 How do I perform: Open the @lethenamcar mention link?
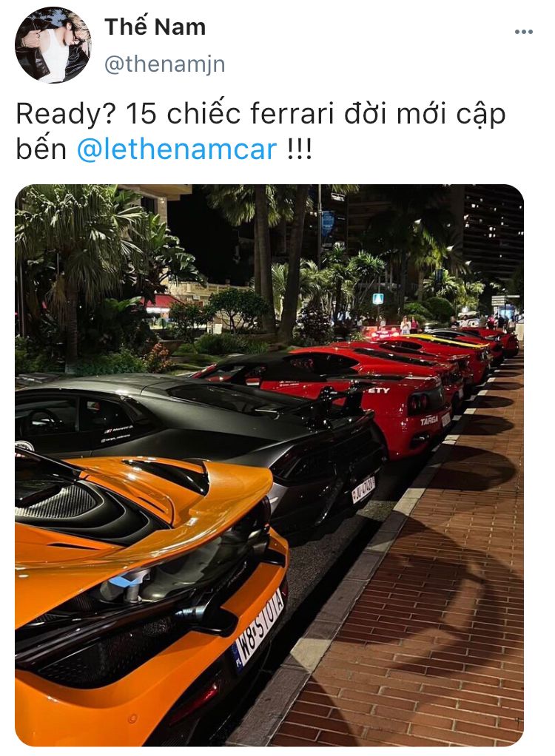[177, 149]
